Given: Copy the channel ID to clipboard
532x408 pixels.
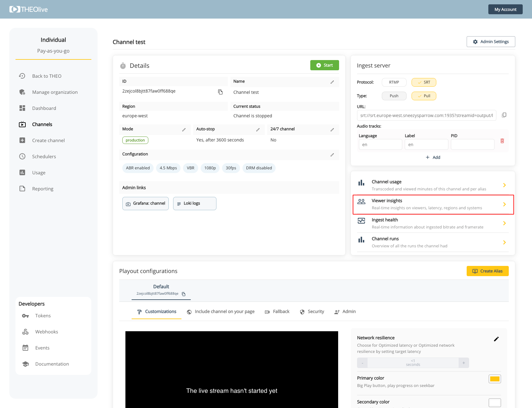Looking at the screenshot, I should (220, 92).
